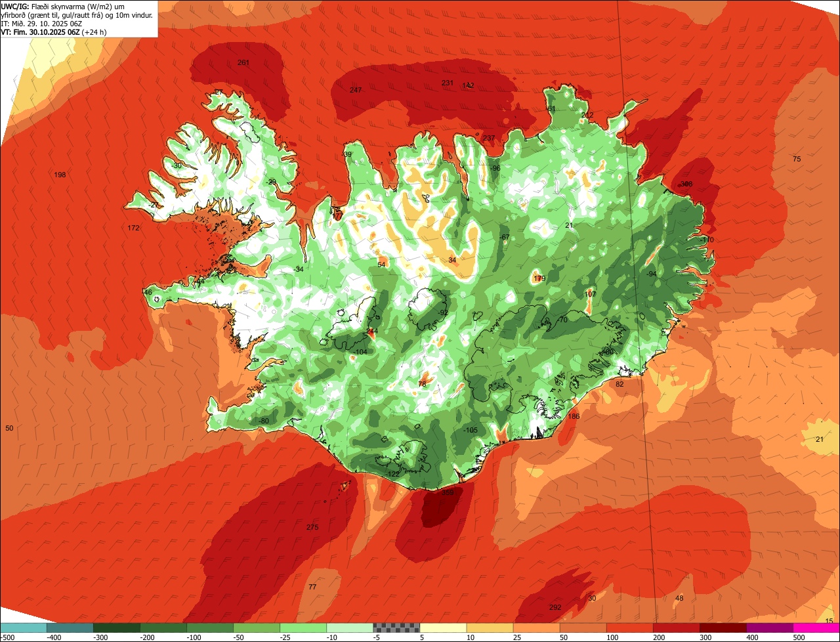Click the legend label -400
The height and width of the screenshot is (642, 840).
click(54, 637)
